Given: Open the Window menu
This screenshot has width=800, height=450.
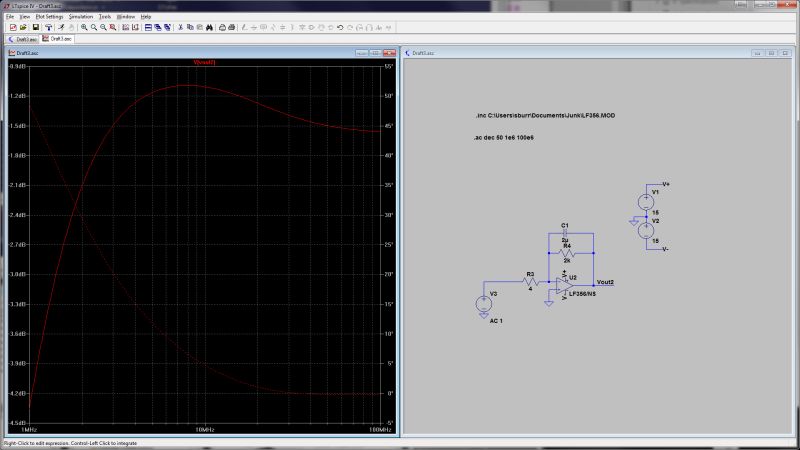Looking at the screenshot, I should click(x=126, y=16).
